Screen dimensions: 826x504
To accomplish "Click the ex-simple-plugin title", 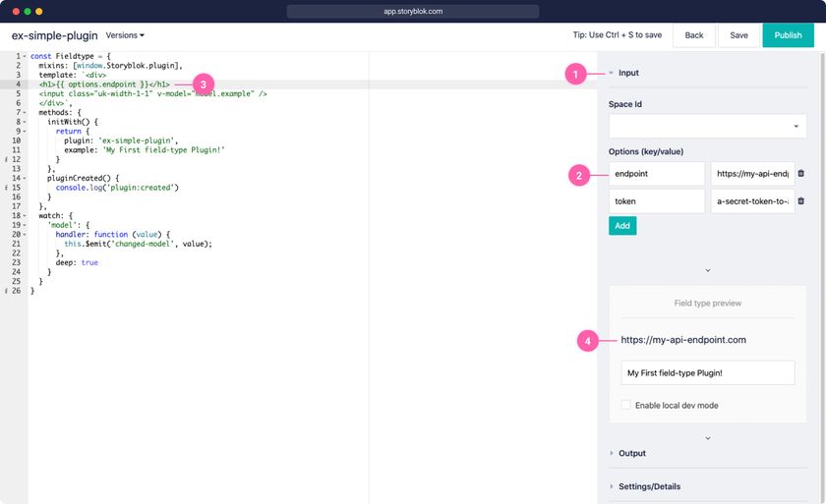I will pos(55,35).
